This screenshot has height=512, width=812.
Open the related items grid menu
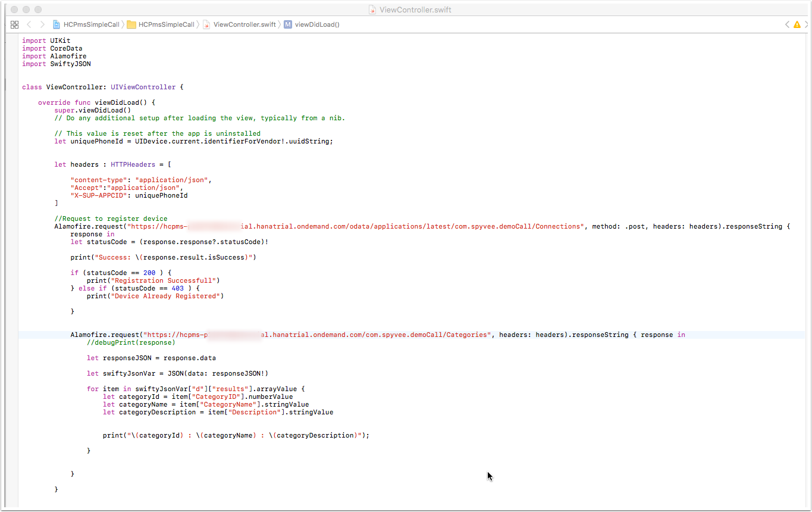(15, 24)
